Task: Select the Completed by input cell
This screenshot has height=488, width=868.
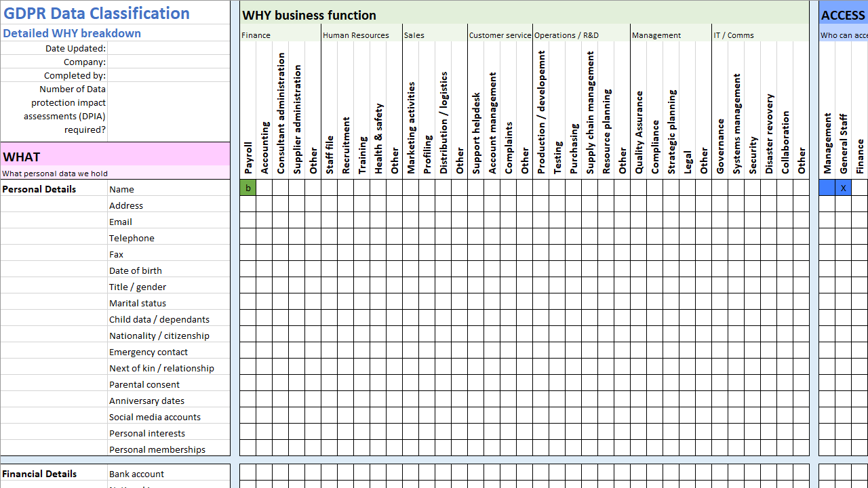Action: click(x=168, y=75)
